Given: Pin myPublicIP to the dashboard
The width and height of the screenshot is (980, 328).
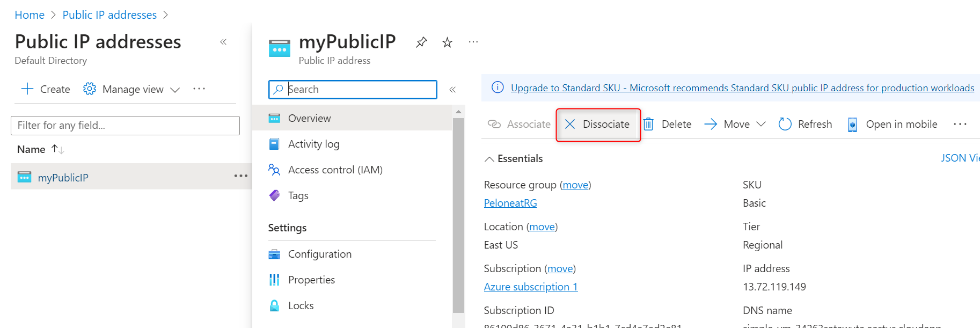Looking at the screenshot, I should [x=421, y=42].
